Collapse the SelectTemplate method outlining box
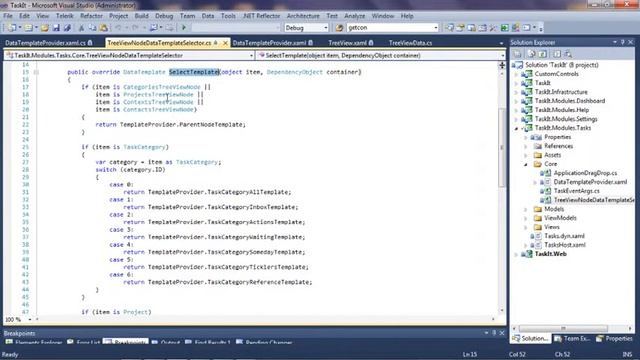This screenshot has width=640, height=360. [x=36, y=72]
